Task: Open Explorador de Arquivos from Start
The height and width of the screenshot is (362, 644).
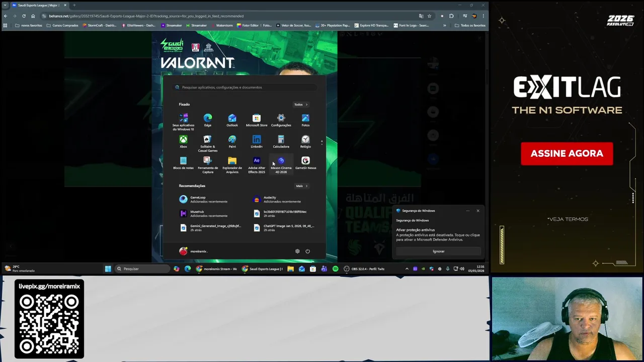Action: [232, 165]
